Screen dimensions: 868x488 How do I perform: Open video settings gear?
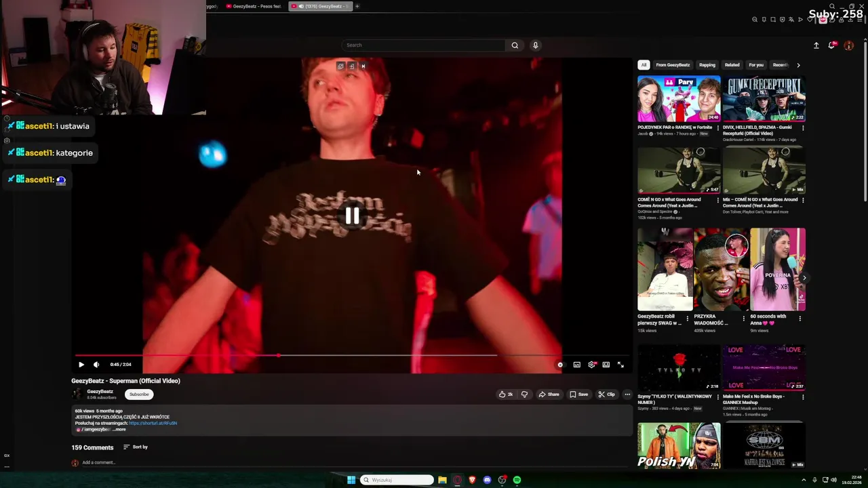click(592, 365)
